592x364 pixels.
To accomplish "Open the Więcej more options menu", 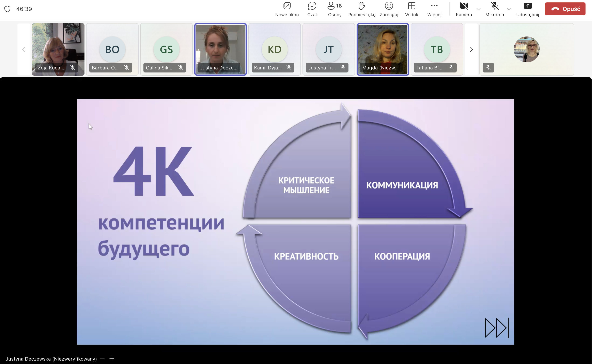I will (x=434, y=6).
